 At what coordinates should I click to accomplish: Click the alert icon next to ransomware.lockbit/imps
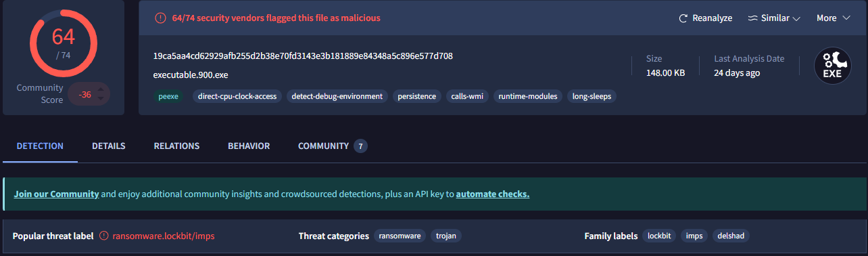click(103, 236)
